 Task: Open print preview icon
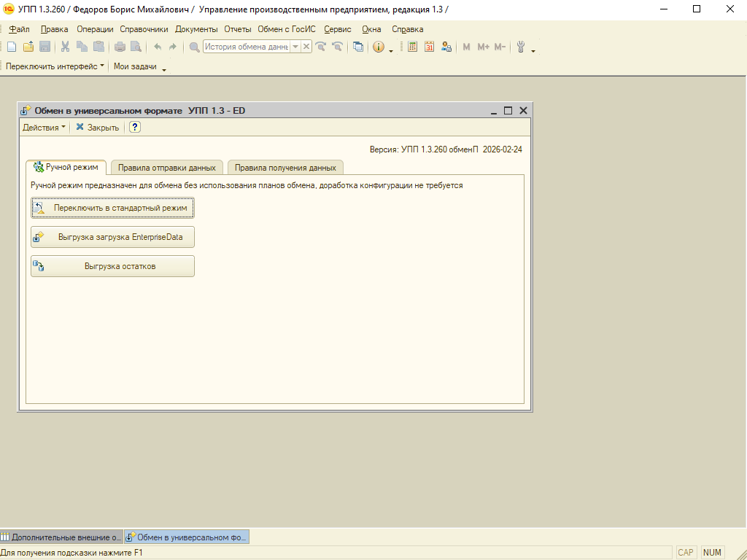pyautogui.click(x=136, y=47)
